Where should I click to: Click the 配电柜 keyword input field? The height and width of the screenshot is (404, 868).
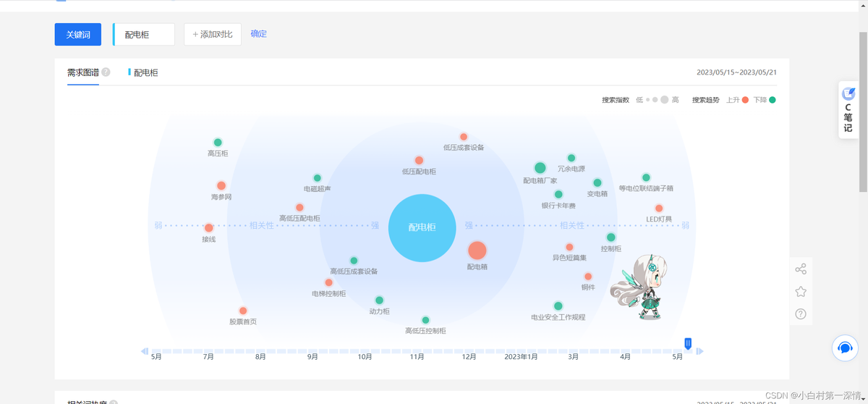pos(145,34)
